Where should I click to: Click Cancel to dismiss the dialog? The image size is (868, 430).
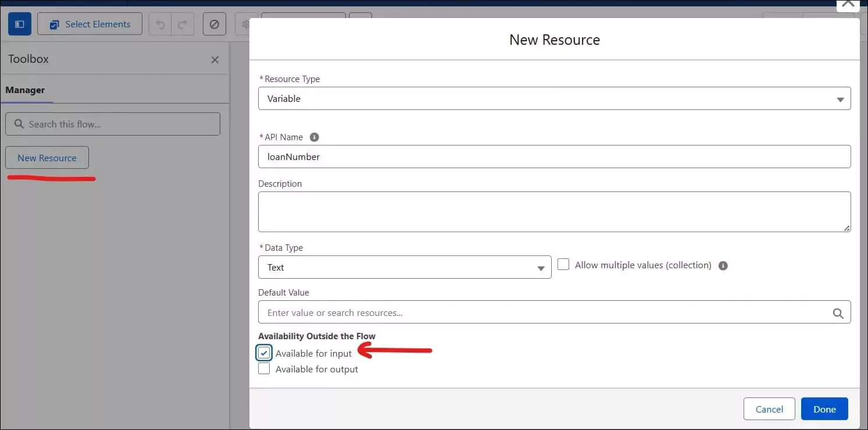[769, 408]
